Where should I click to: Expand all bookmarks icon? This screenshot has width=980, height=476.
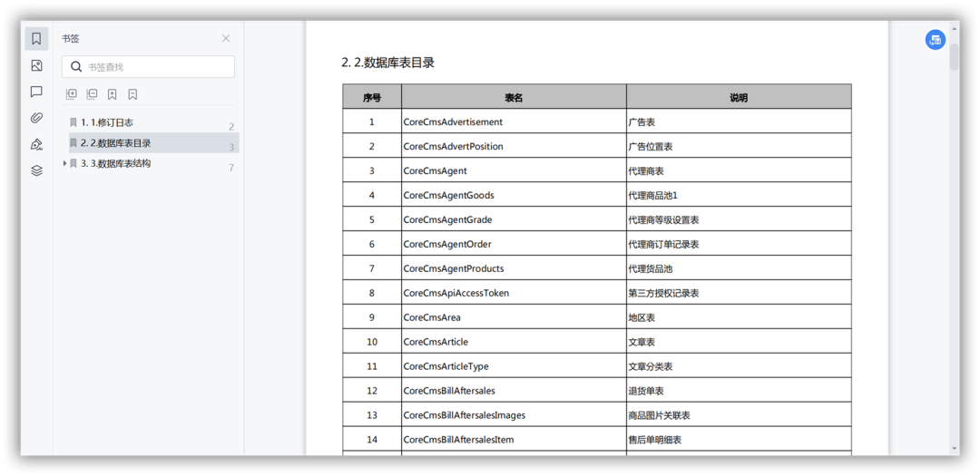pos(72,94)
